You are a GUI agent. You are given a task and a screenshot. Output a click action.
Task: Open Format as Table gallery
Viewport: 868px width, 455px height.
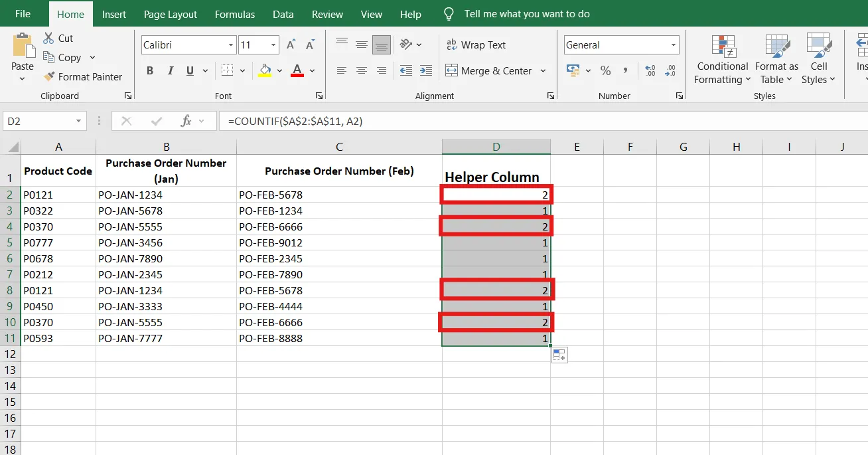tap(776, 60)
